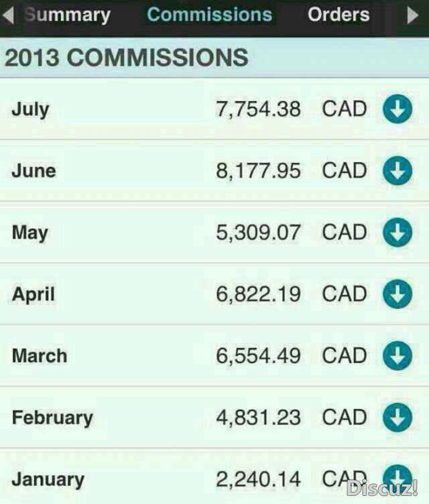
Task: Click the 2013 COMMISSIONS header
Action: 127,58
